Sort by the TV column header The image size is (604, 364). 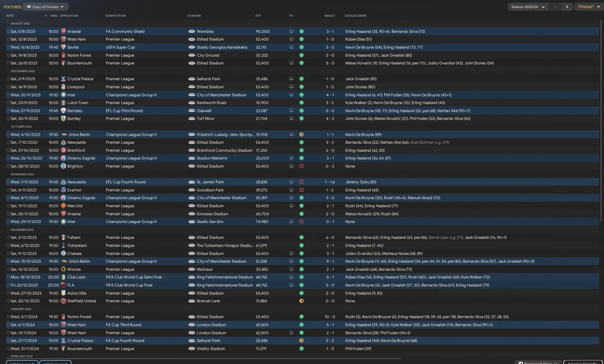pyautogui.click(x=291, y=16)
